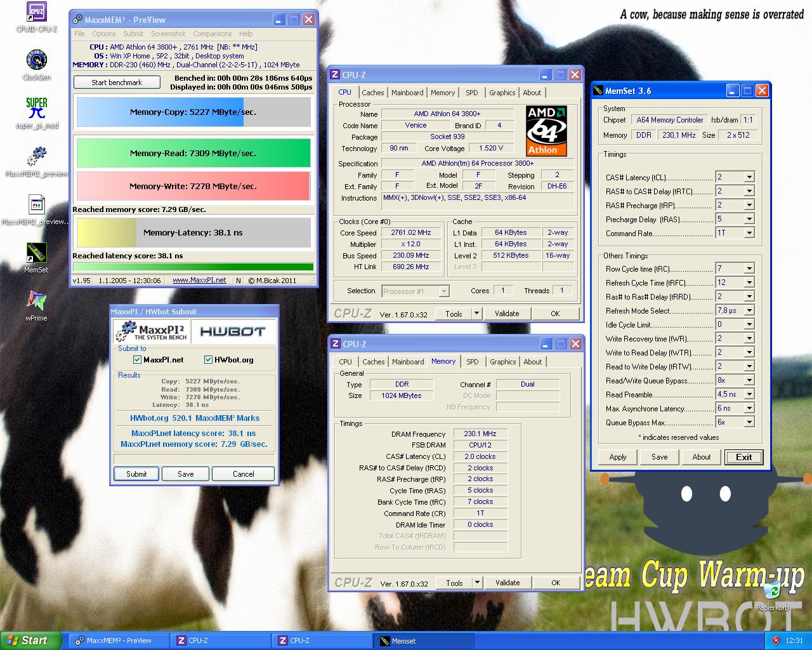Click the Memory-Write 7278 MByte/sec bar
The image size is (812, 650).
tap(193, 186)
